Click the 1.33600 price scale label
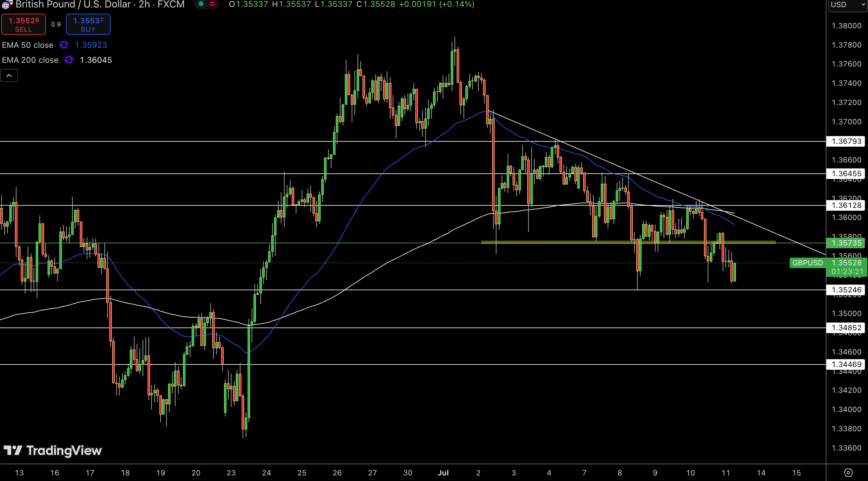This screenshot has height=481, width=868. coord(847,448)
